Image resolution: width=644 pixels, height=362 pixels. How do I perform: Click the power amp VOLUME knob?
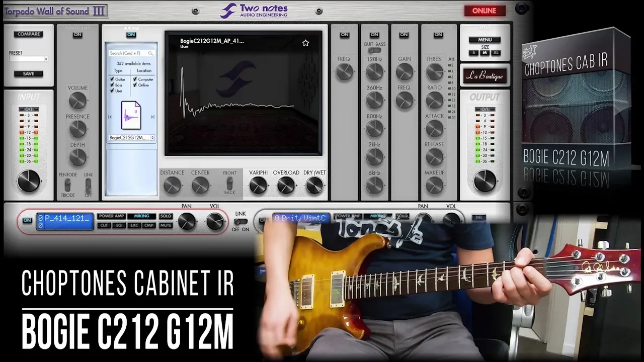click(77, 101)
